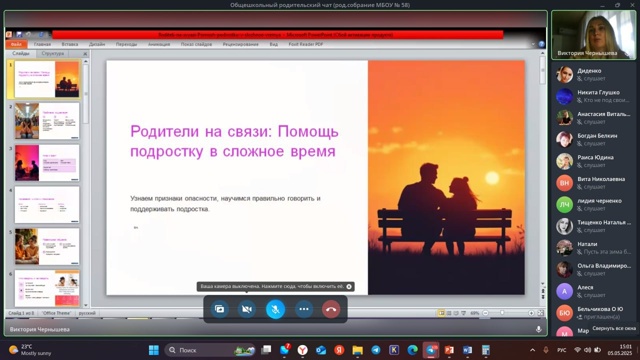Close the slide thumbnails pane with its X

(x=85, y=54)
